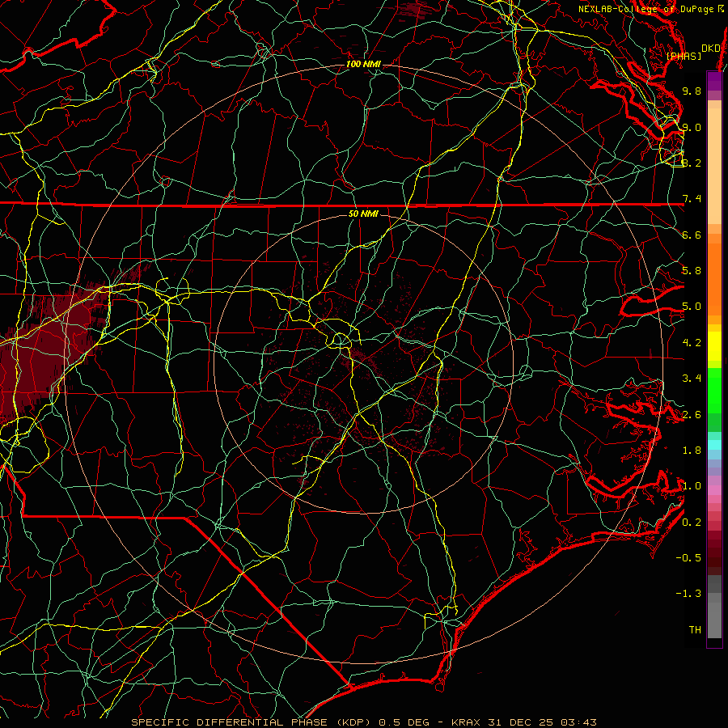Viewport: 728px width, 728px height.
Task: Click the DKD unit label above the legend
Action: click(710, 49)
